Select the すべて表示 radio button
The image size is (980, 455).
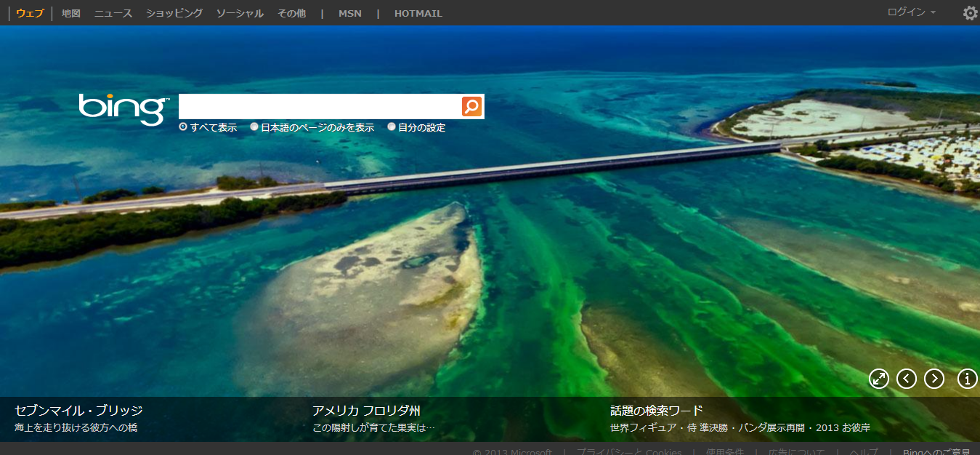183,127
